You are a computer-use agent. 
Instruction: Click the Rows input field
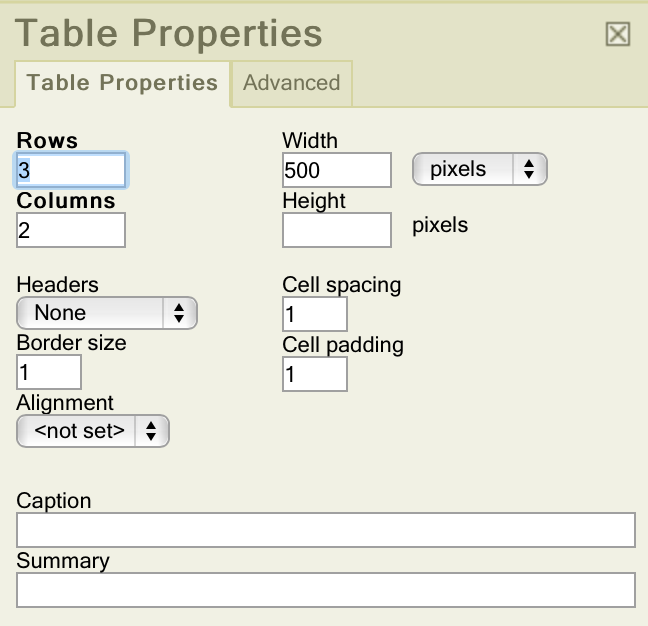tap(71, 170)
